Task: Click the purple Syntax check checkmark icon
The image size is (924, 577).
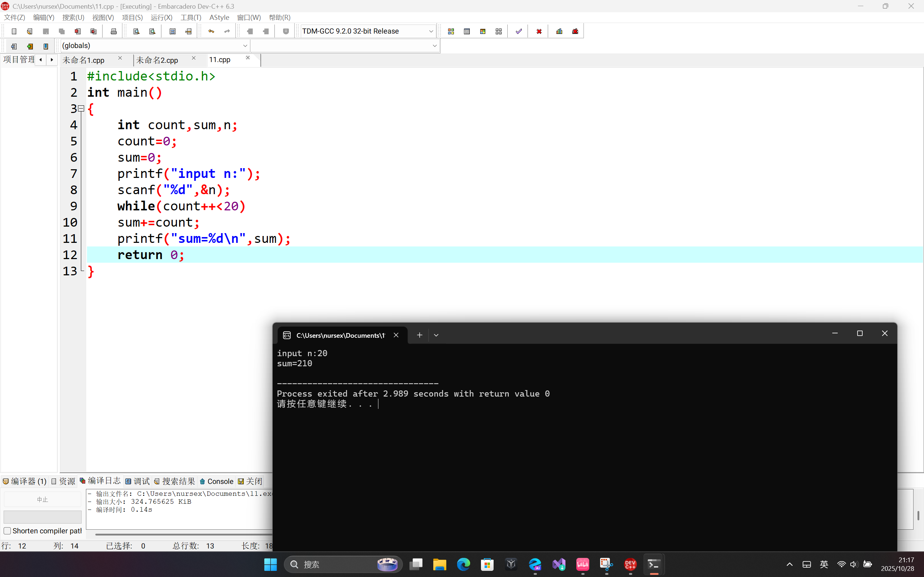Action: click(x=519, y=31)
